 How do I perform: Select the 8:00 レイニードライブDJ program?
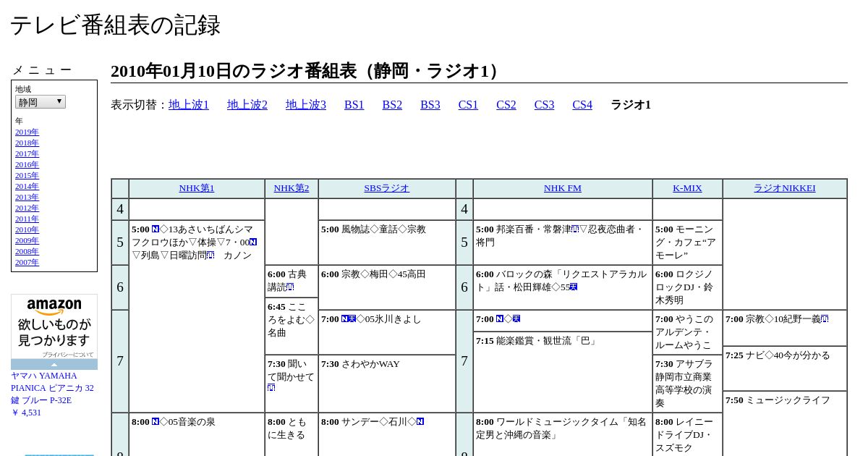(686, 435)
